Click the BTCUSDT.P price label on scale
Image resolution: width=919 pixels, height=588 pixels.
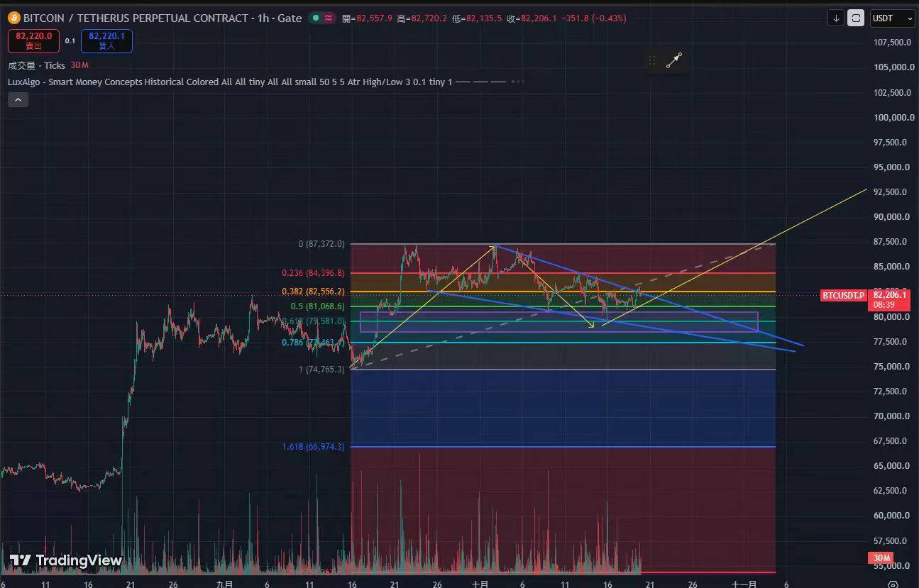843,295
